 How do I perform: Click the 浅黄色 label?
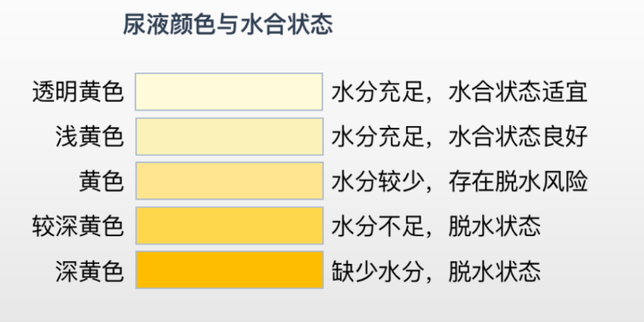[89, 136]
